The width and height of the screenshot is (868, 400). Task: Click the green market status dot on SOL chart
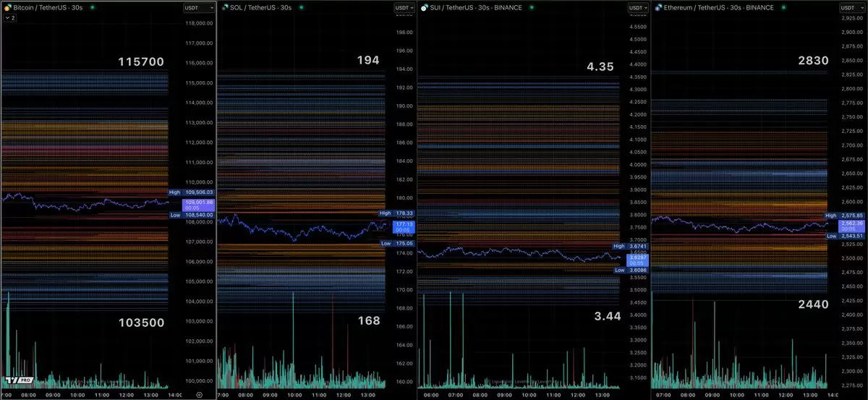302,7
